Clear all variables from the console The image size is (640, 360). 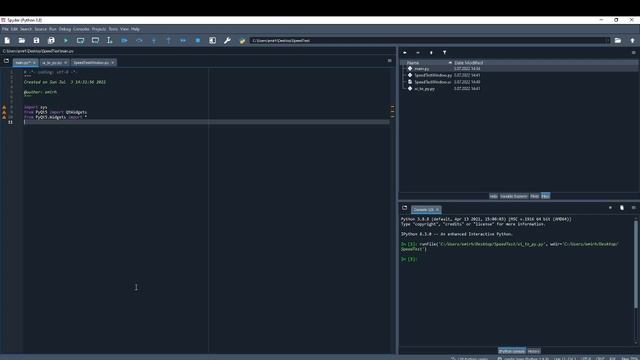tap(622, 208)
